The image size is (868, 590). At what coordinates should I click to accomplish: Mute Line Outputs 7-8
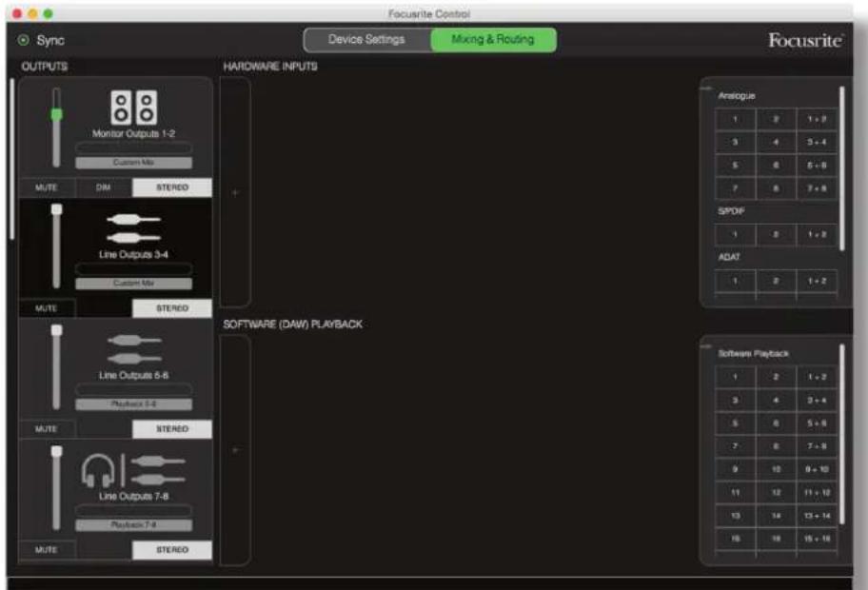click(47, 550)
